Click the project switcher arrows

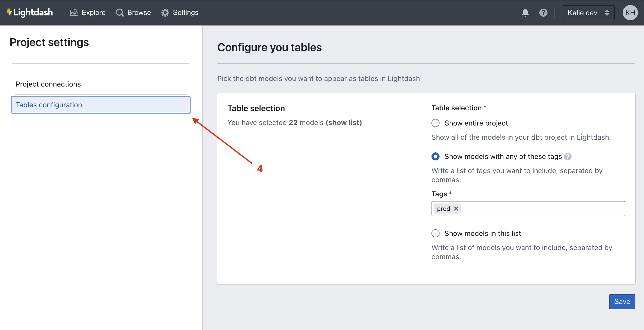click(x=607, y=13)
